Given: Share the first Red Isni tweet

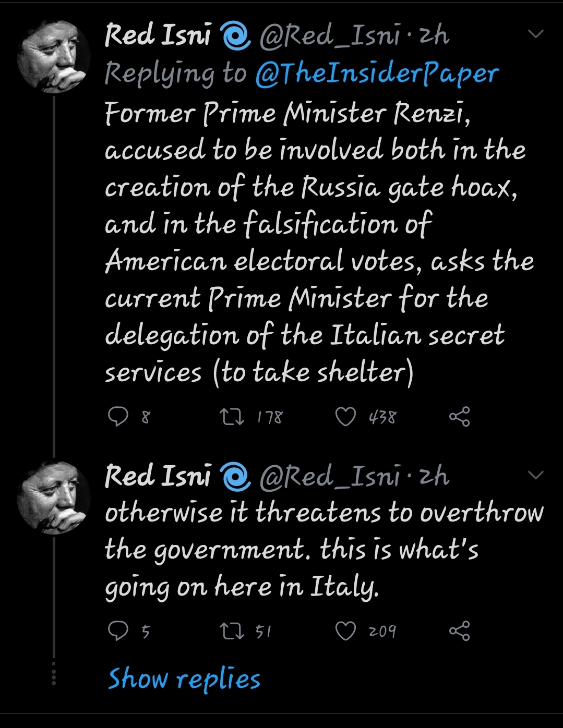Looking at the screenshot, I should click(459, 417).
